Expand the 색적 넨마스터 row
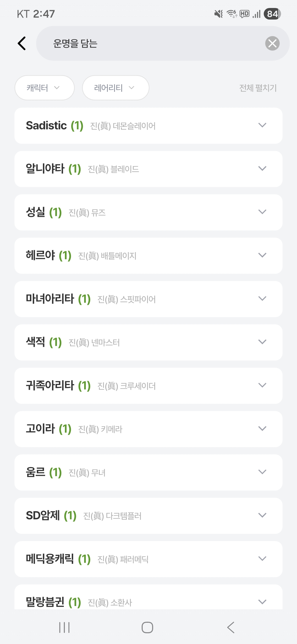Screen dimensions: 297x644 [262, 342]
